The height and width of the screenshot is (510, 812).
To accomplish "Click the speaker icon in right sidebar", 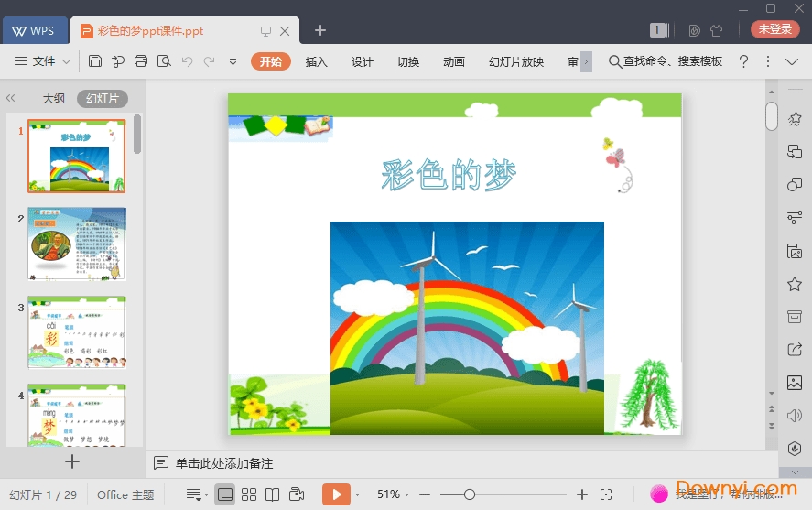I will [x=795, y=416].
